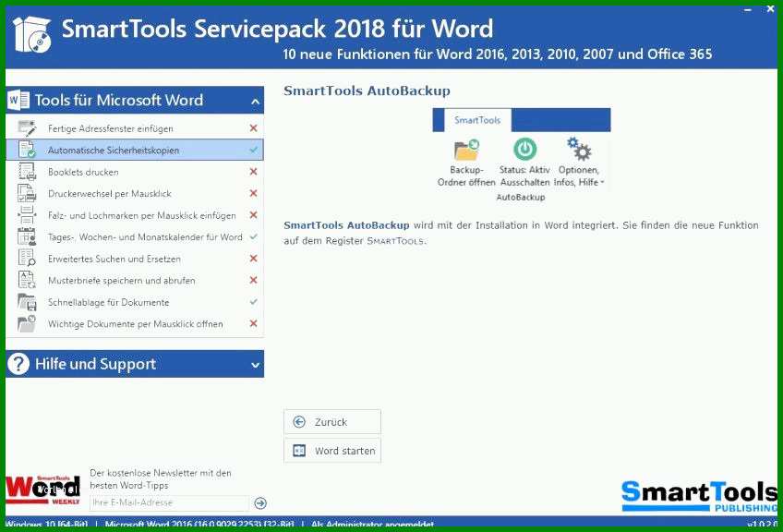Submit newsletter email with arrow icon

coord(260,503)
